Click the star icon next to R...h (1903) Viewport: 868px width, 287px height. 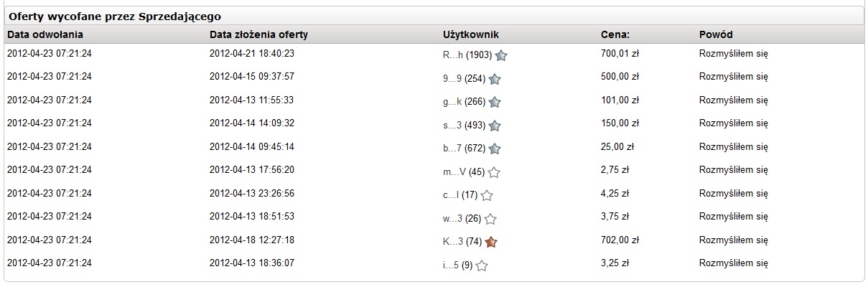click(x=501, y=55)
